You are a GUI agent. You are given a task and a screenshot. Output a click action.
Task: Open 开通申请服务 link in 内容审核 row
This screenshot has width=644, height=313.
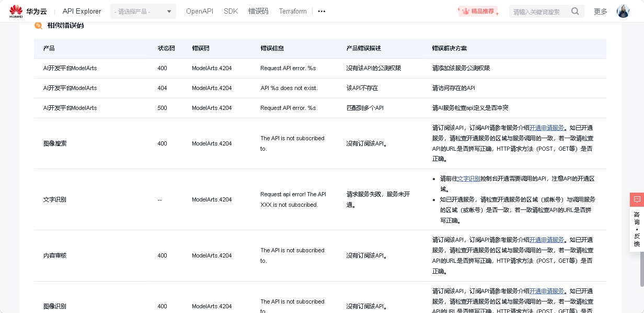click(x=547, y=240)
